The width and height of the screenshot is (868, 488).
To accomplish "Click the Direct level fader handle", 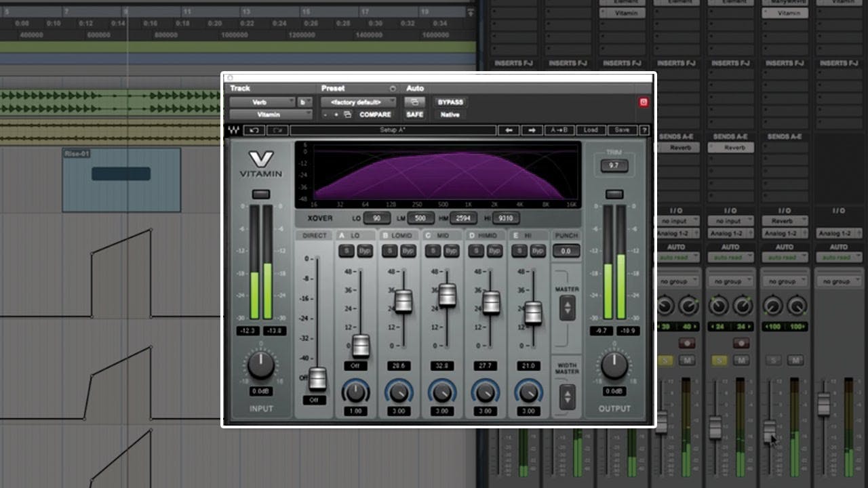I will 317,378.
